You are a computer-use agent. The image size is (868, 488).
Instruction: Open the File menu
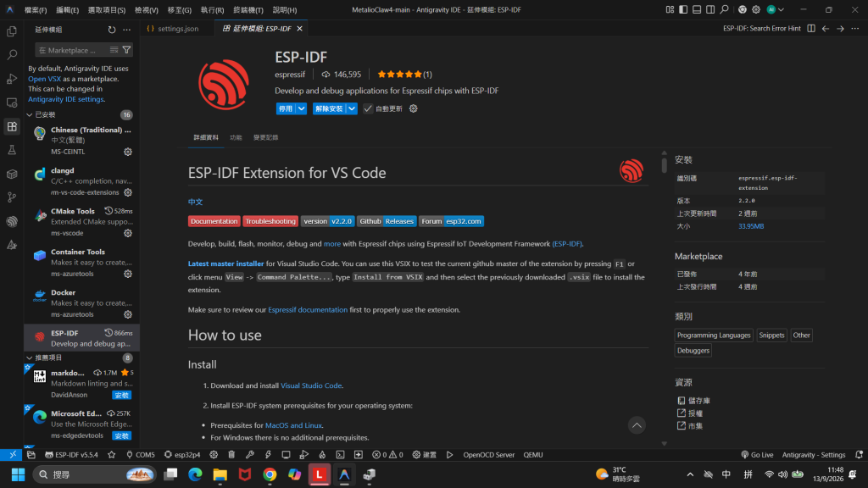[36, 10]
